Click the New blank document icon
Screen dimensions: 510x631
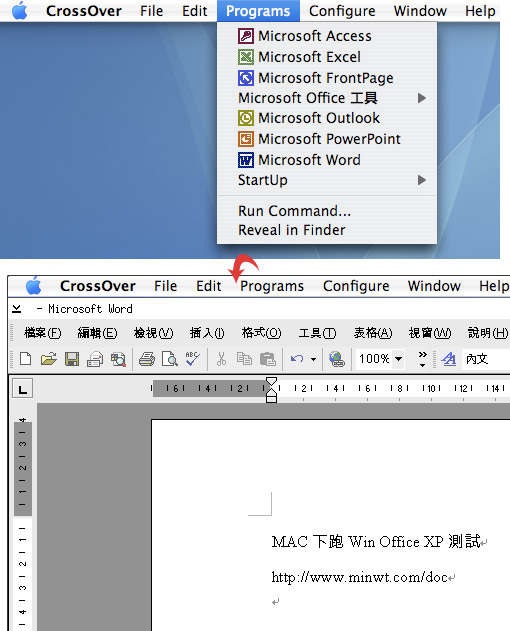point(26,358)
